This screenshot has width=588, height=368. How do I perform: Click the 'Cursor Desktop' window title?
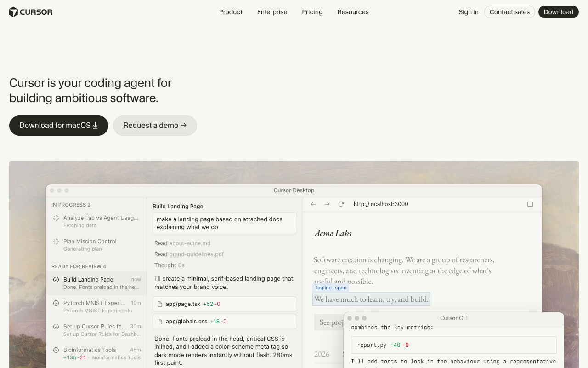[x=294, y=190]
